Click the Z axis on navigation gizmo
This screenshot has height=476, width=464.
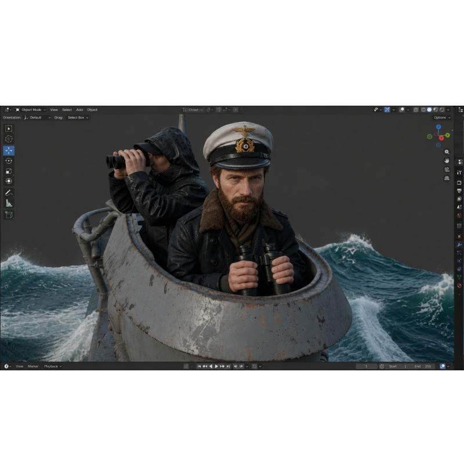(x=438, y=127)
